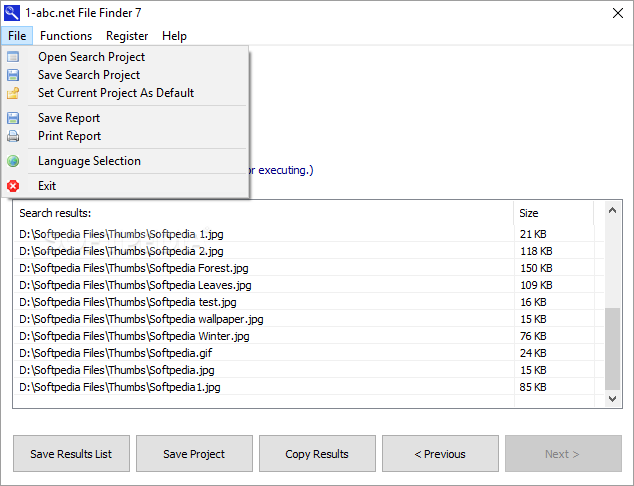Click the Save Report disk icon
This screenshot has height=486, width=634.
(x=13, y=118)
